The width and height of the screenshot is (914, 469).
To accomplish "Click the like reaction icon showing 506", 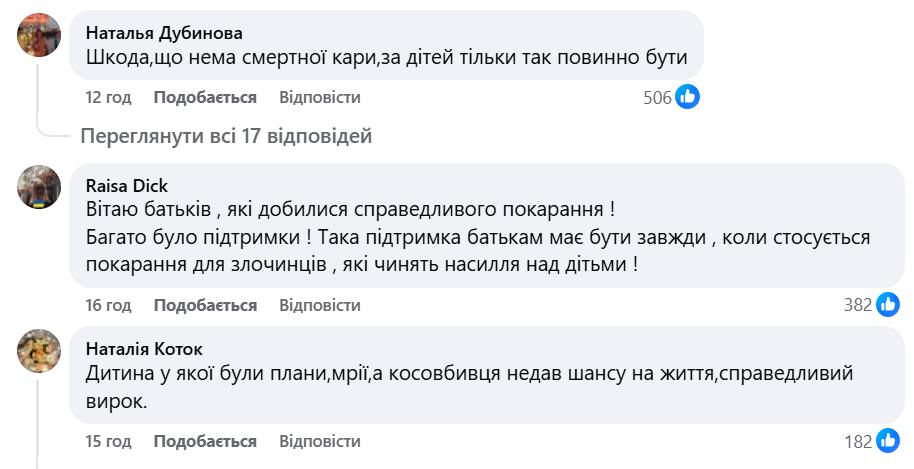I will pos(687,97).
